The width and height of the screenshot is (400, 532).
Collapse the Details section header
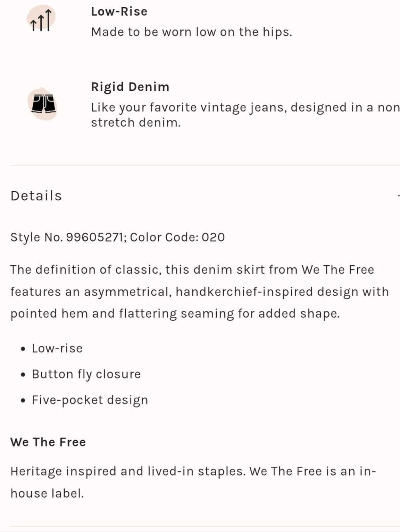click(205, 196)
